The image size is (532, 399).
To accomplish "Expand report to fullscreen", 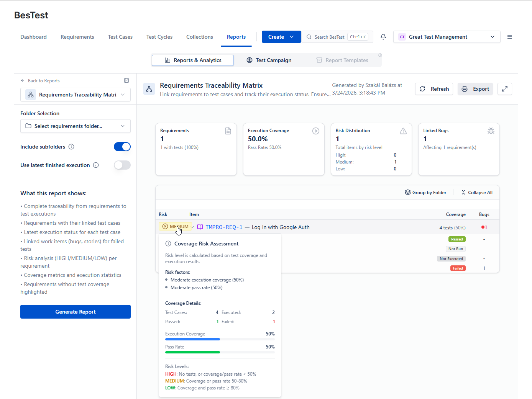I will tap(505, 89).
